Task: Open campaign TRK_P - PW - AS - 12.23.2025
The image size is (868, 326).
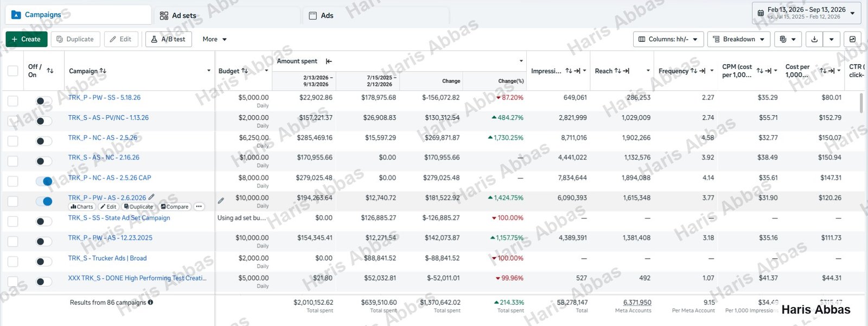Action: coord(110,238)
